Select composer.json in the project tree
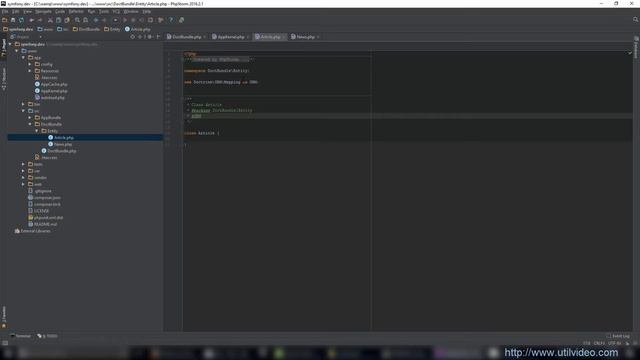This screenshot has width=640, height=360. point(44,198)
